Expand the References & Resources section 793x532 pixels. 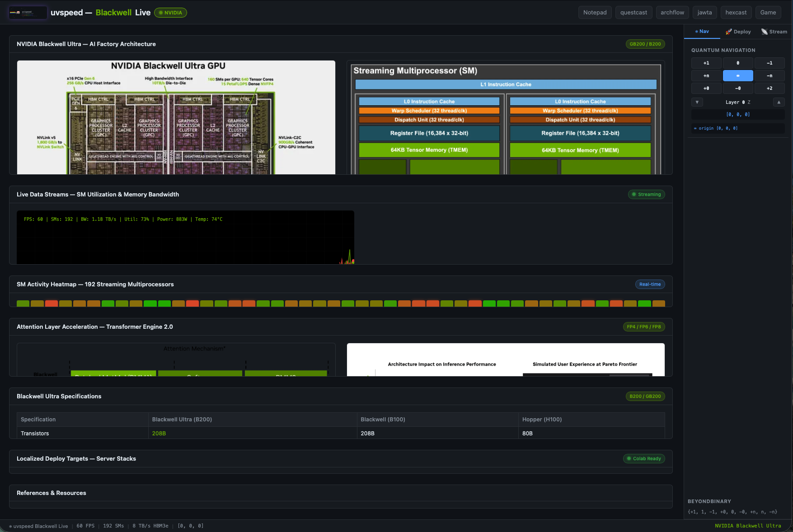pyautogui.click(x=52, y=493)
